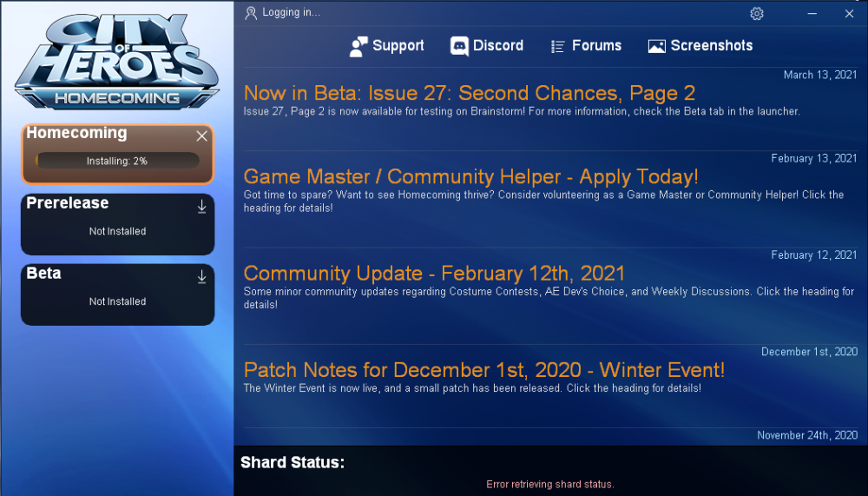Open 'Community Update - February 12th, 2021' headline

(x=434, y=274)
